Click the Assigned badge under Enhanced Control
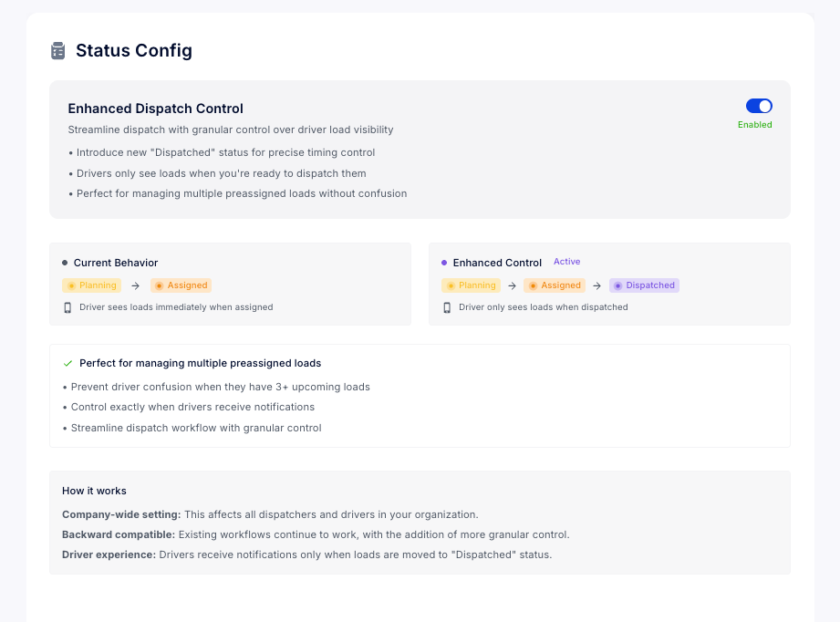Screen dimensions: 840x622 point(554,285)
